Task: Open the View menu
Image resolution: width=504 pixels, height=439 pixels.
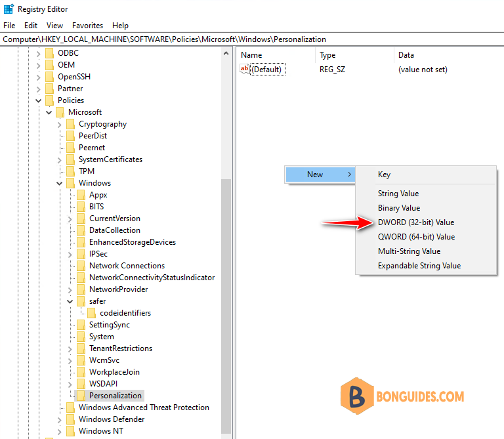Action: 54,26
